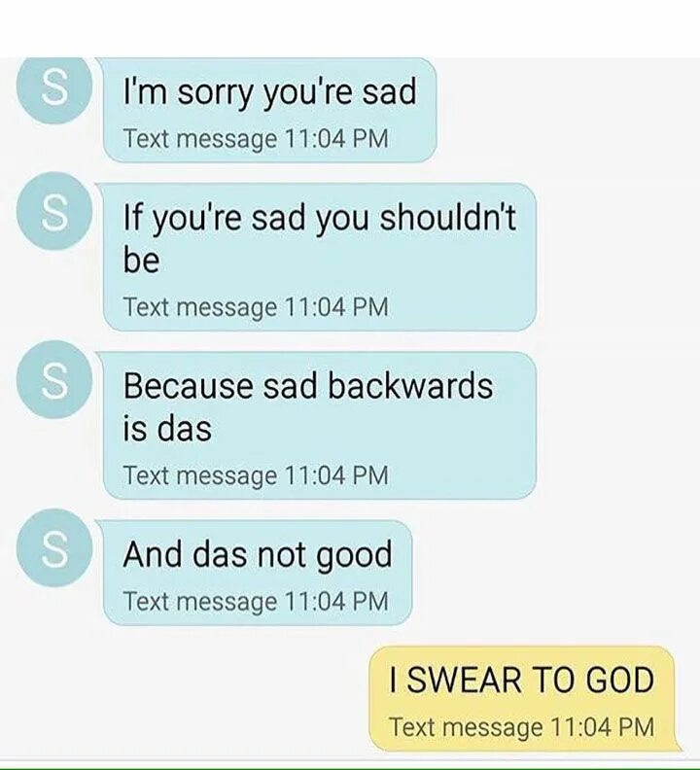The height and width of the screenshot is (770, 700).
Task: Tap the S avatar beside 'I'm sorry you're sad'
Action: [x=54, y=89]
